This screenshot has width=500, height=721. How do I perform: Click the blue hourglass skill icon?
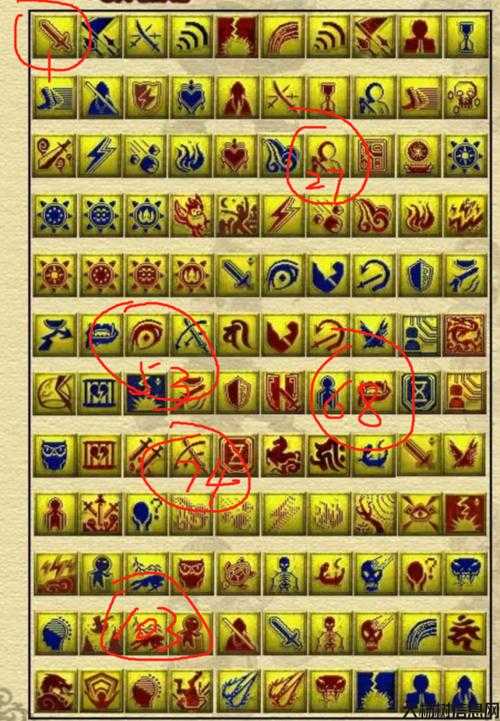tap(466, 37)
